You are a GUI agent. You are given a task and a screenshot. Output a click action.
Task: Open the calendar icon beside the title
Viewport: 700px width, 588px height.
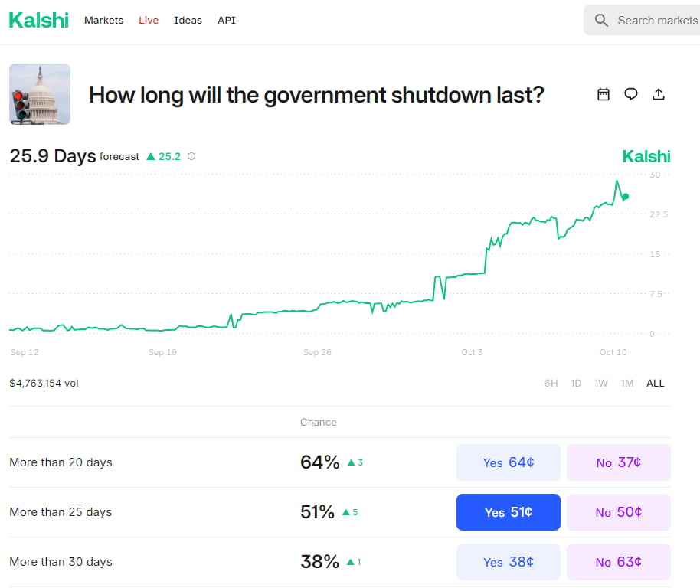(x=604, y=94)
